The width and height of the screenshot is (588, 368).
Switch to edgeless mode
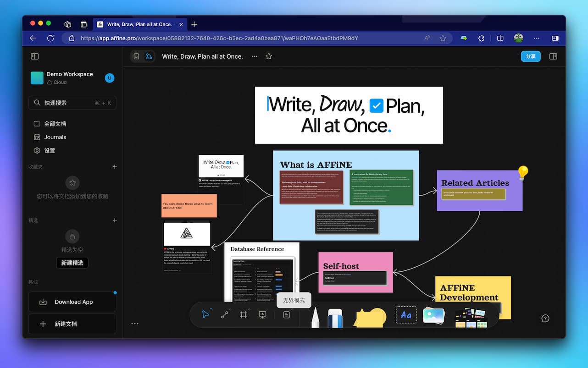[x=149, y=56]
